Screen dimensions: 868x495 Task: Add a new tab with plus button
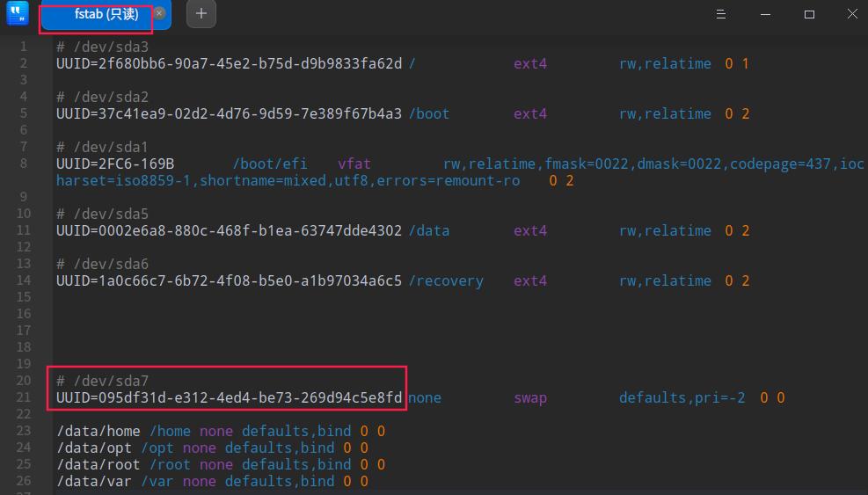point(201,14)
